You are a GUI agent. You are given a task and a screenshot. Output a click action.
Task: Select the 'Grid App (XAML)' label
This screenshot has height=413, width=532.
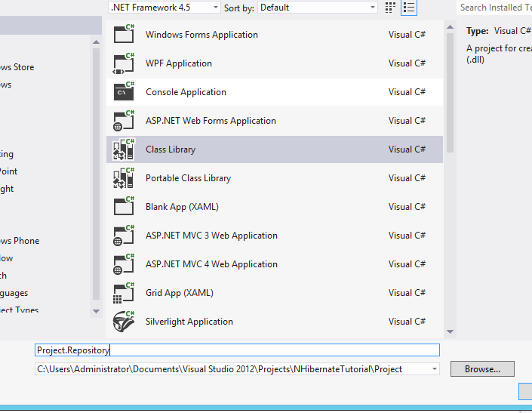180,293
